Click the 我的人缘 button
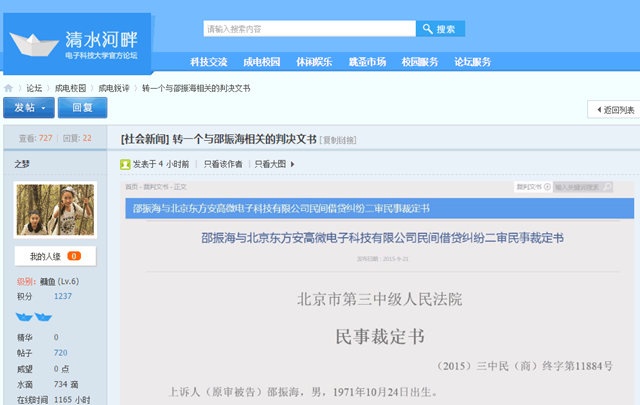 coord(55,257)
